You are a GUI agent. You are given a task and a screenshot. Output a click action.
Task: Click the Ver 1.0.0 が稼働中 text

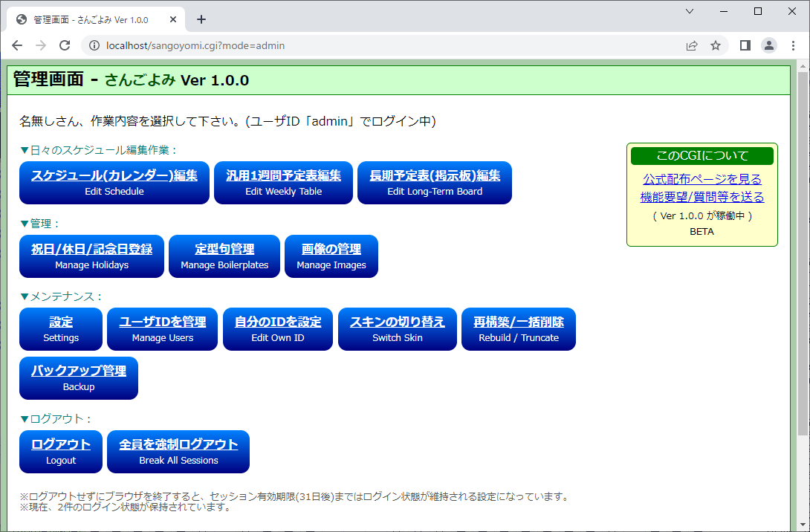(702, 215)
